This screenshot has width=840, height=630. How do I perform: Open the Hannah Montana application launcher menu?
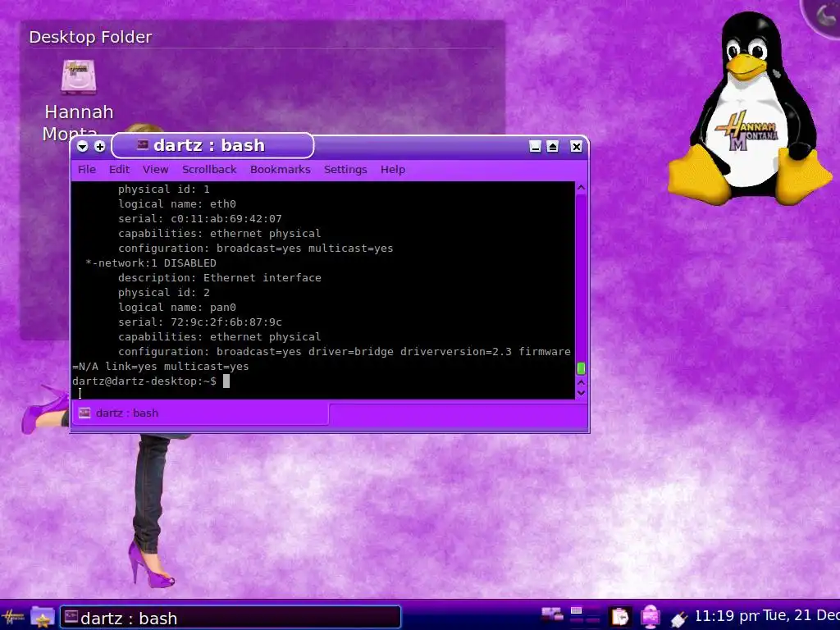13,618
